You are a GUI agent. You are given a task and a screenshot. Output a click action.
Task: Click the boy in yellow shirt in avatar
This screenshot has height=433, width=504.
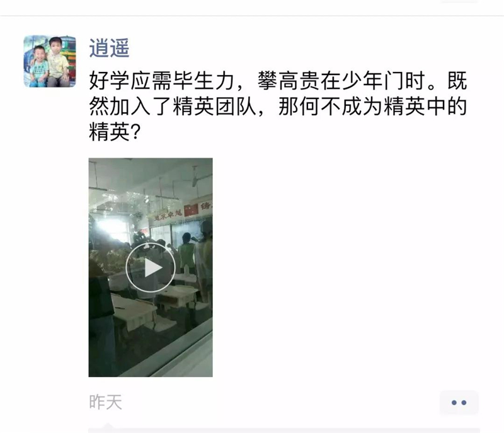coord(58,62)
